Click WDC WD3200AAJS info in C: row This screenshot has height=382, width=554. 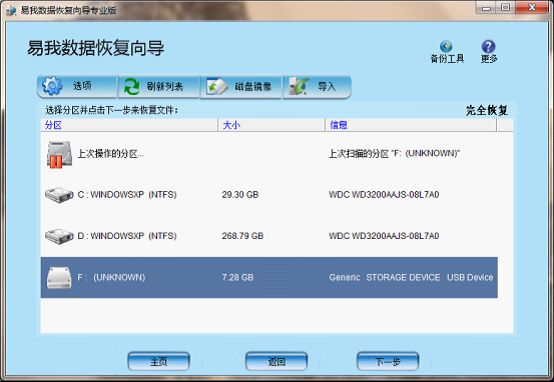coord(384,195)
